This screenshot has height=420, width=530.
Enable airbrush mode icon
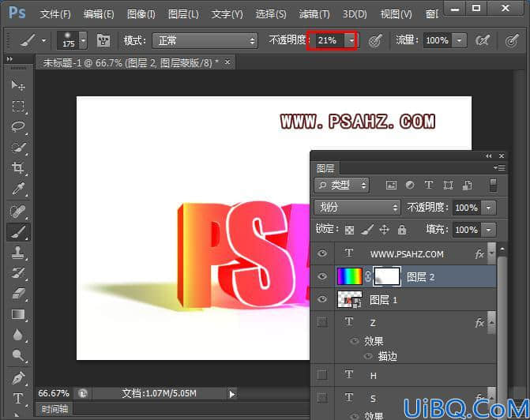click(483, 41)
